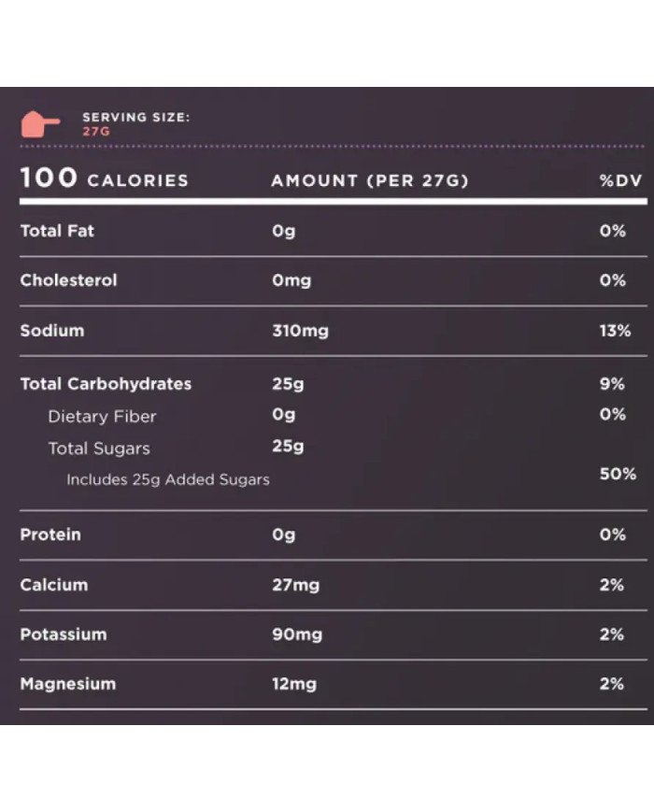The image size is (654, 812).
Task: Click the Cholesterol row label
Action: coord(68,280)
